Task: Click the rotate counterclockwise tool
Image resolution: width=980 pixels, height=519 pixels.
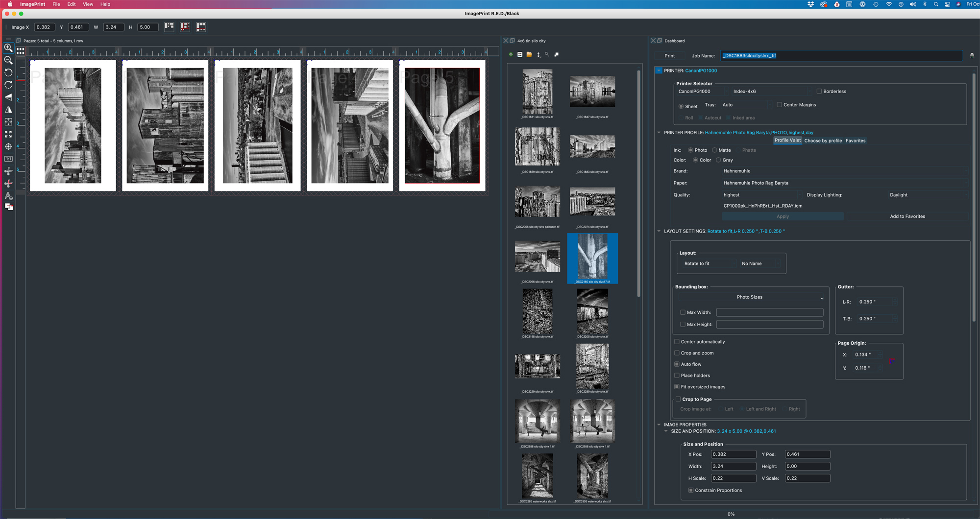Action: pyautogui.click(x=8, y=72)
